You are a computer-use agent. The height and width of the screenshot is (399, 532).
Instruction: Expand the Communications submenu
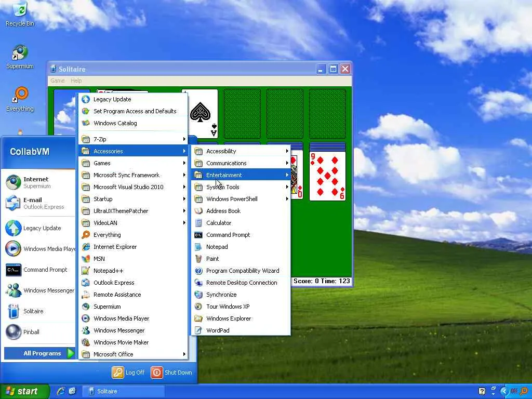[x=241, y=163]
